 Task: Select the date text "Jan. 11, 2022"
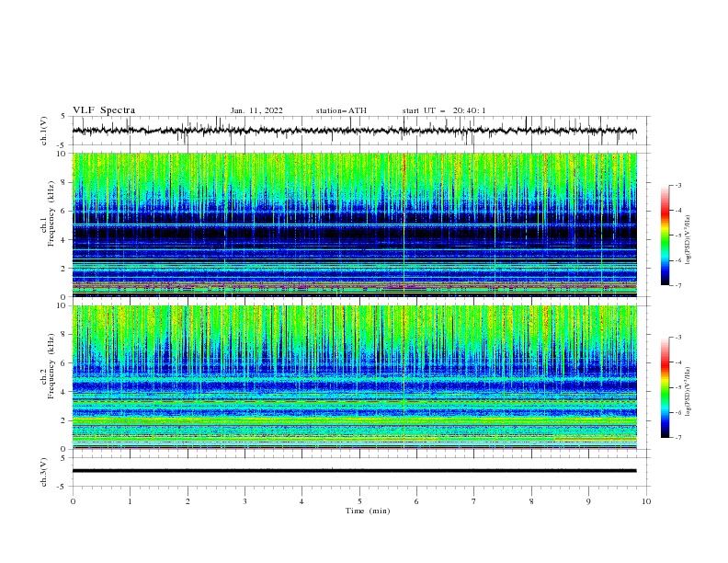tap(256, 110)
